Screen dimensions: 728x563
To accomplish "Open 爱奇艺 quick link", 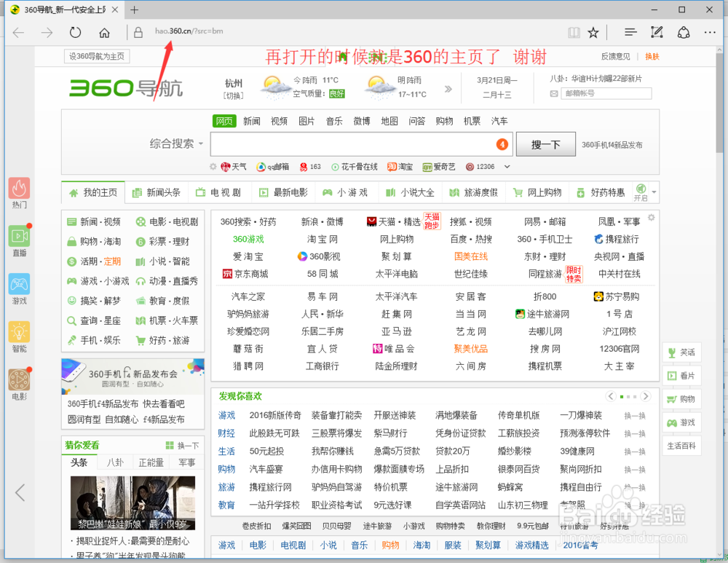I will click(439, 167).
